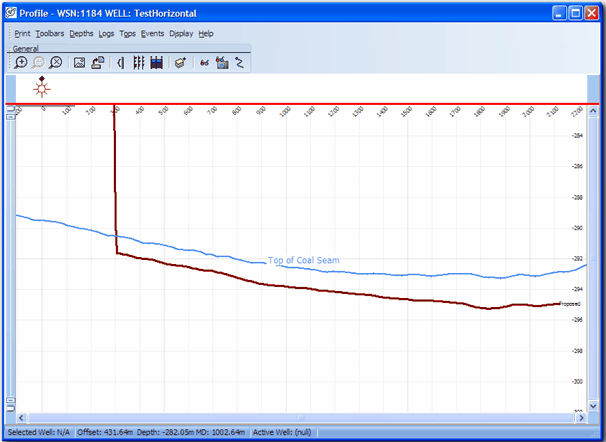Screen dimensions: 606x442
Task: Open the Depths menu
Action: pos(81,33)
